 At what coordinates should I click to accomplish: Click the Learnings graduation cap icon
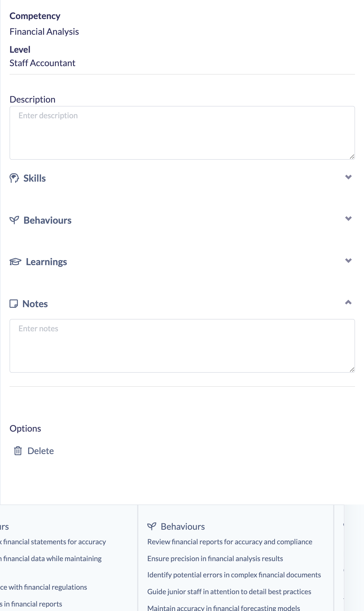15,262
